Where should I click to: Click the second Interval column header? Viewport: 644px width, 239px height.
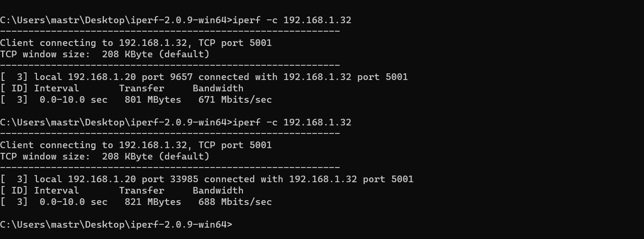pyautogui.click(x=56, y=190)
